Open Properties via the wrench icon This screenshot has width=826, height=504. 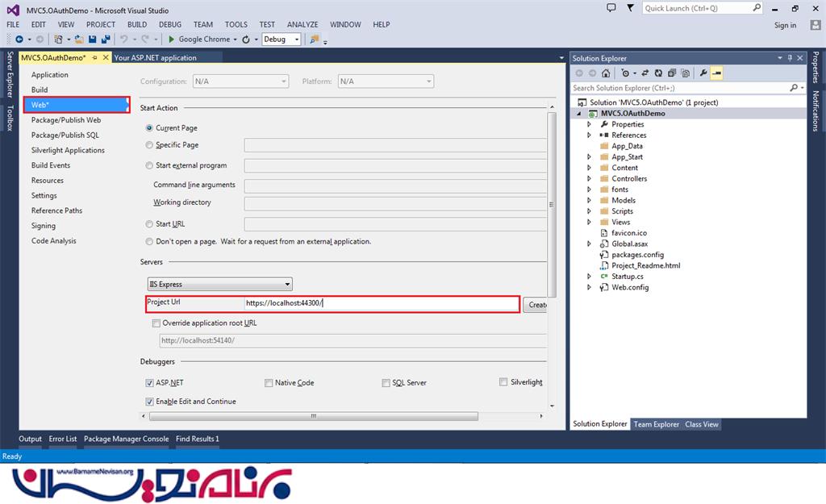703,73
